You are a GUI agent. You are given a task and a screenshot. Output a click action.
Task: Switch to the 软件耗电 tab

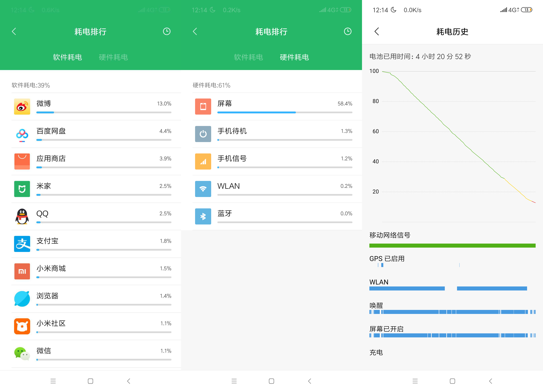click(68, 57)
